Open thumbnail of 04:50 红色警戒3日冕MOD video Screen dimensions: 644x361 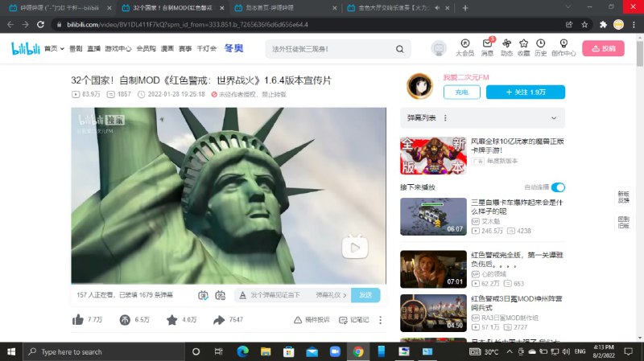coord(433,313)
